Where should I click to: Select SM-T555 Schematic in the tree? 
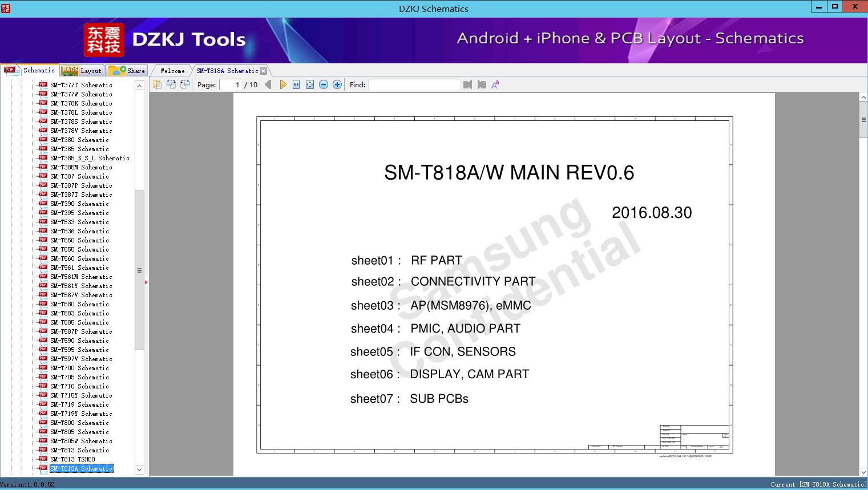[79, 249]
